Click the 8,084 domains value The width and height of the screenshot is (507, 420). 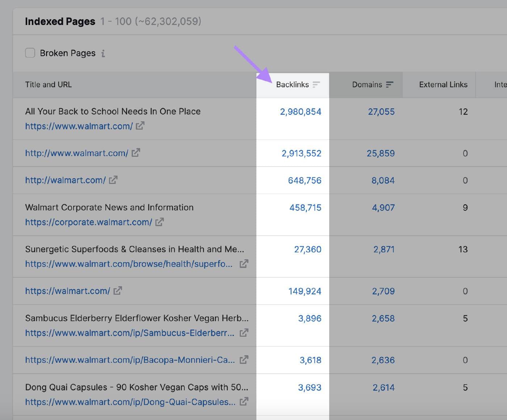383,181
